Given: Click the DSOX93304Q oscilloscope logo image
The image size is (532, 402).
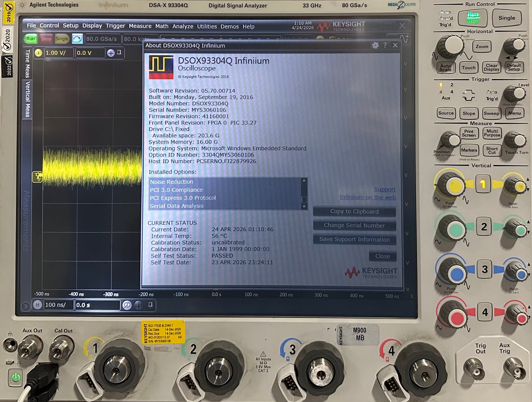Looking at the screenshot, I should click(161, 67).
